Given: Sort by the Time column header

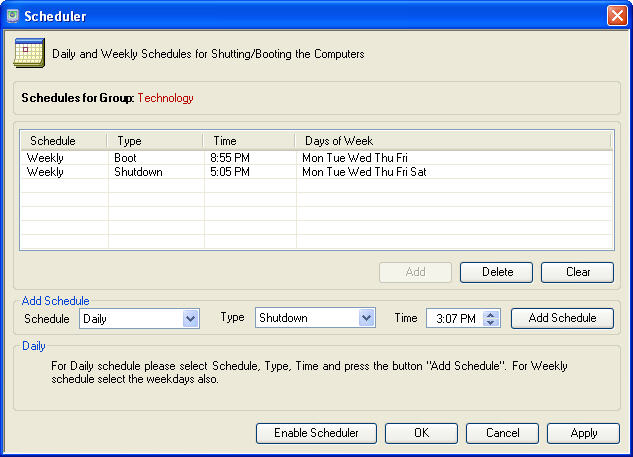Looking at the screenshot, I should click(x=250, y=141).
